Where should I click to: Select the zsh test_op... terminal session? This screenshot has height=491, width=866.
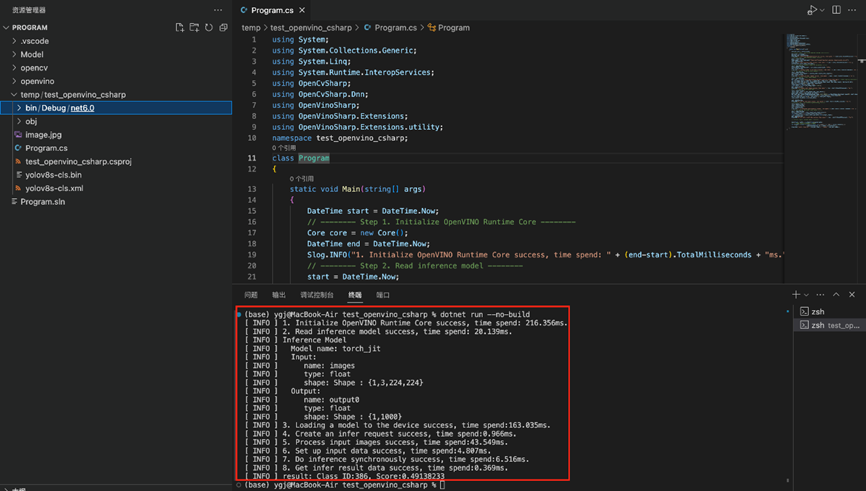830,325
